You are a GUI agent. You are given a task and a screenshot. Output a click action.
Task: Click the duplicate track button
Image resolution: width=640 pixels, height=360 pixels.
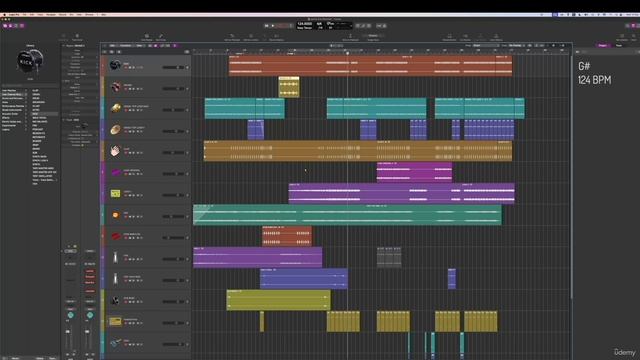coord(111,52)
